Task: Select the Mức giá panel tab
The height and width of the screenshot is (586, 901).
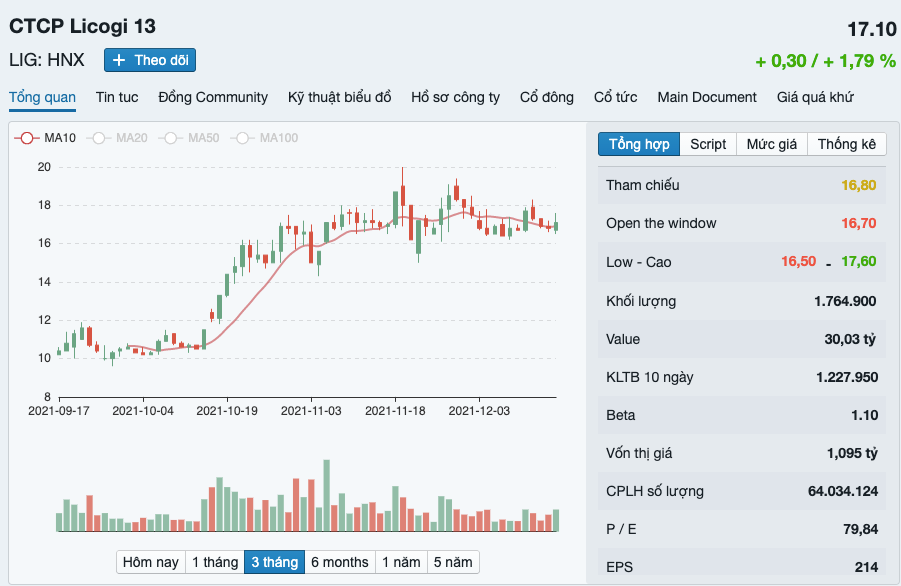Action: click(771, 144)
